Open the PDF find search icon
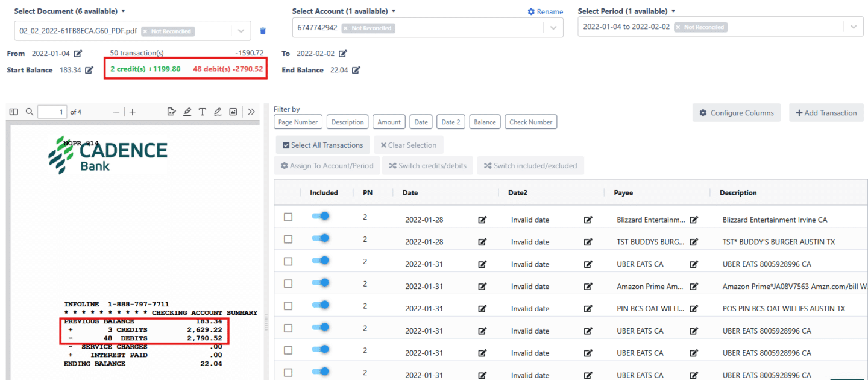This screenshot has height=380, width=868. [29, 112]
